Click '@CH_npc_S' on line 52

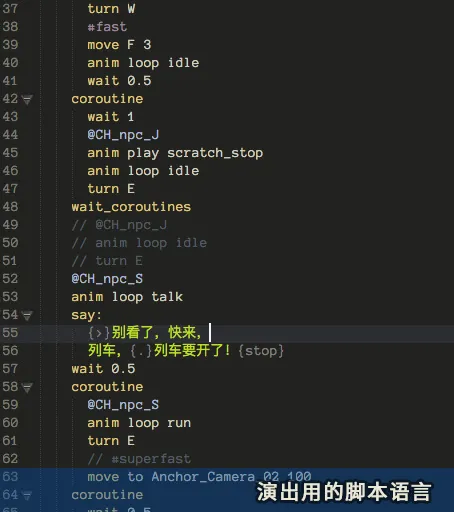[107, 279]
